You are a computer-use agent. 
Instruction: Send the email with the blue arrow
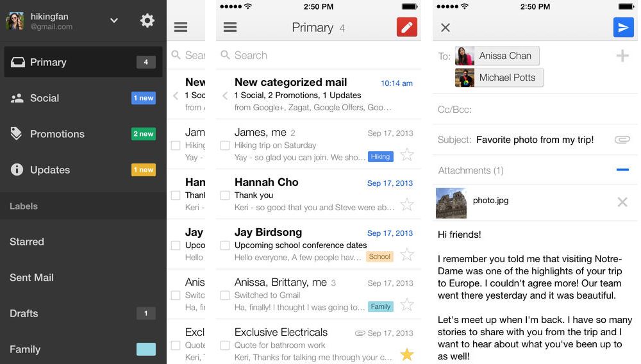tap(622, 27)
